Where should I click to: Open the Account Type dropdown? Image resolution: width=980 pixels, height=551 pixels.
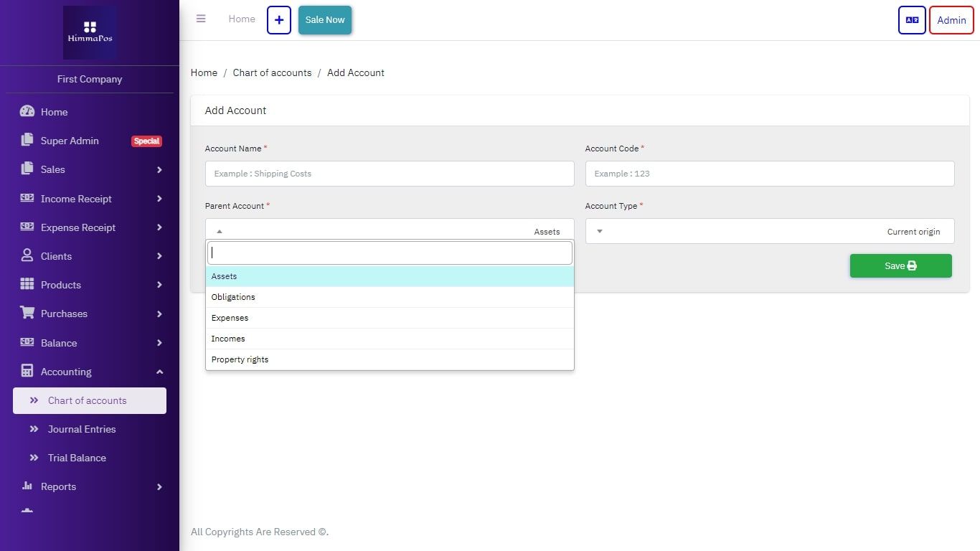coord(769,231)
